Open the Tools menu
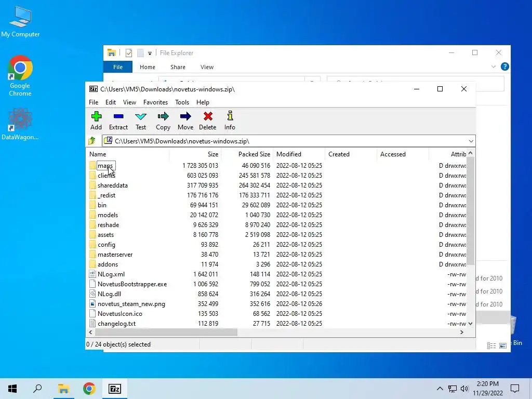This screenshot has width=532, height=399. click(182, 102)
